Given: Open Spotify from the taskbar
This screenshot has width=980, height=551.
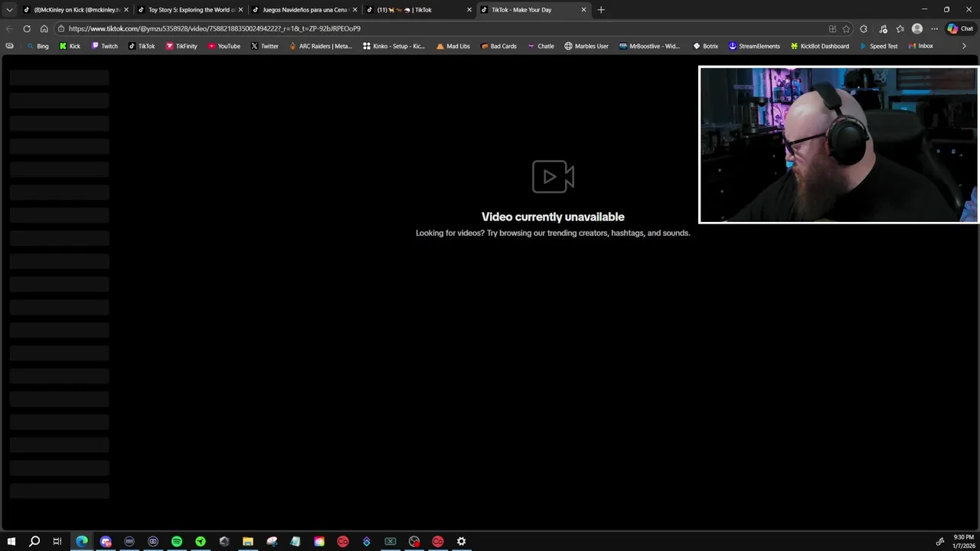Looking at the screenshot, I should (x=177, y=541).
